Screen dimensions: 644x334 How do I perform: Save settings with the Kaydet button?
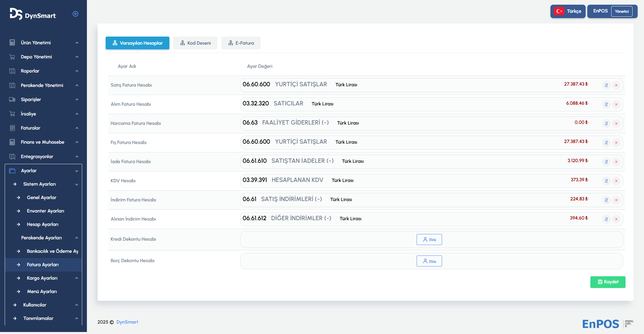607,282
